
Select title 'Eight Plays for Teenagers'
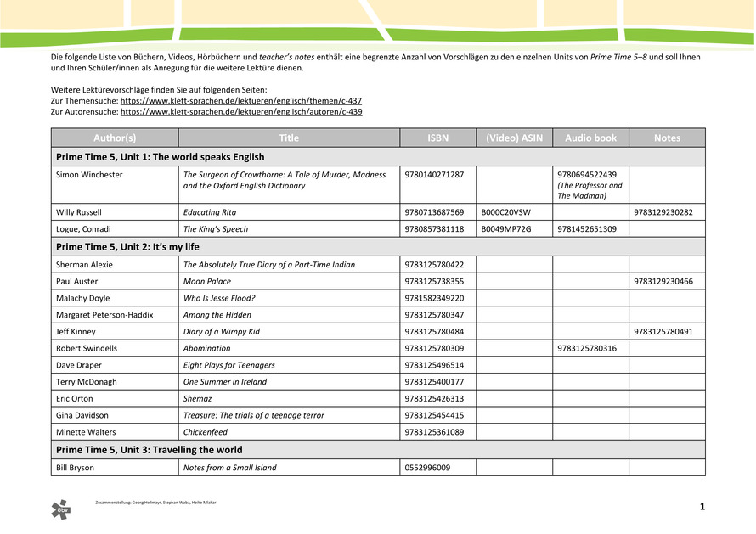229,365
